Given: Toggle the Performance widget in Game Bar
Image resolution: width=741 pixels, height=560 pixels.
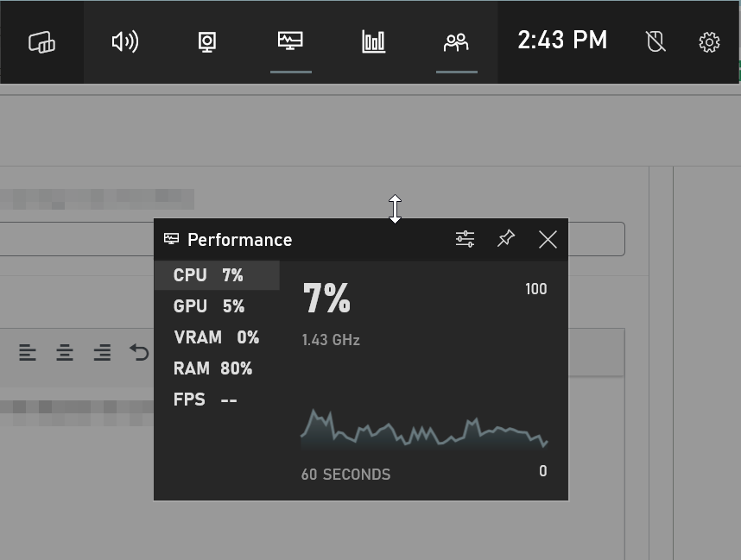Looking at the screenshot, I should [290, 41].
